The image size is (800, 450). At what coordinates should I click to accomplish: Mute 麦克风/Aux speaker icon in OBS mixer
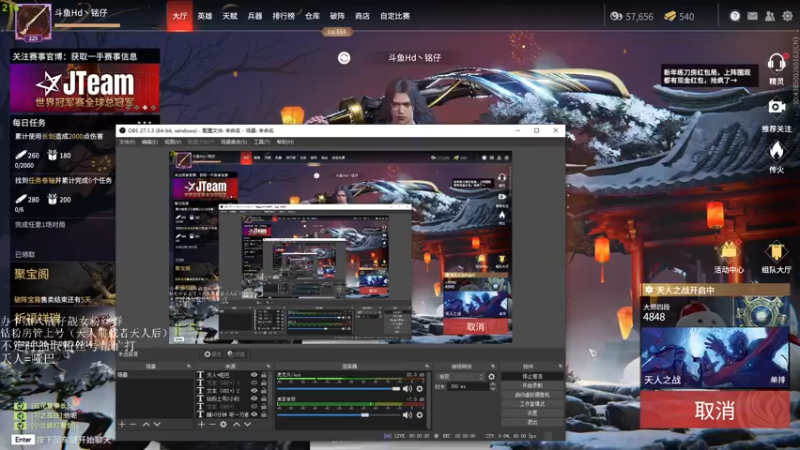(407, 389)
